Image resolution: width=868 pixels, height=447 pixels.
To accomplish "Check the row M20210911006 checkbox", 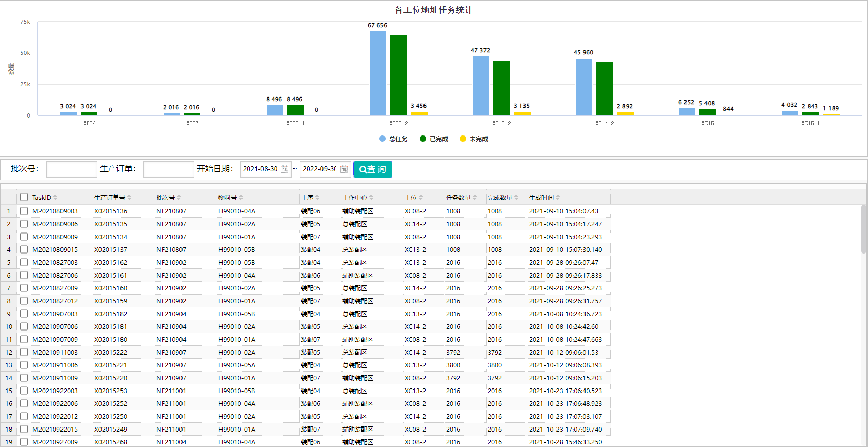I will 24,365.
